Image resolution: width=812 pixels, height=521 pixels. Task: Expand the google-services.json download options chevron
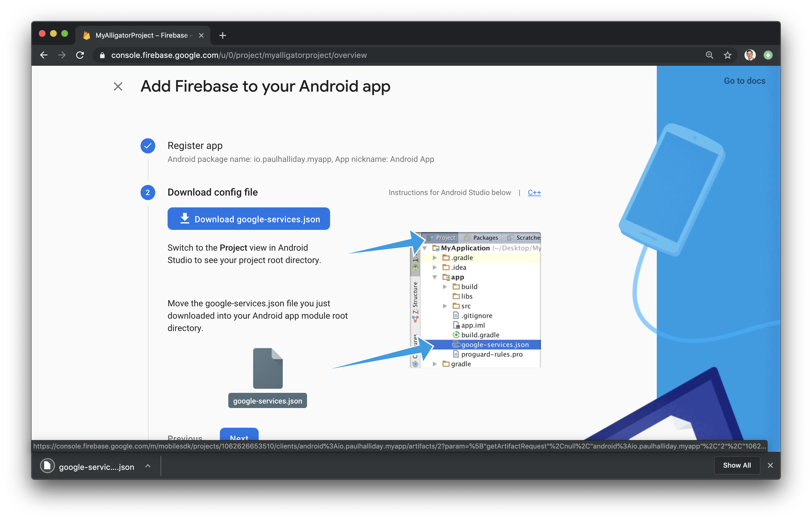coord(148,466)
